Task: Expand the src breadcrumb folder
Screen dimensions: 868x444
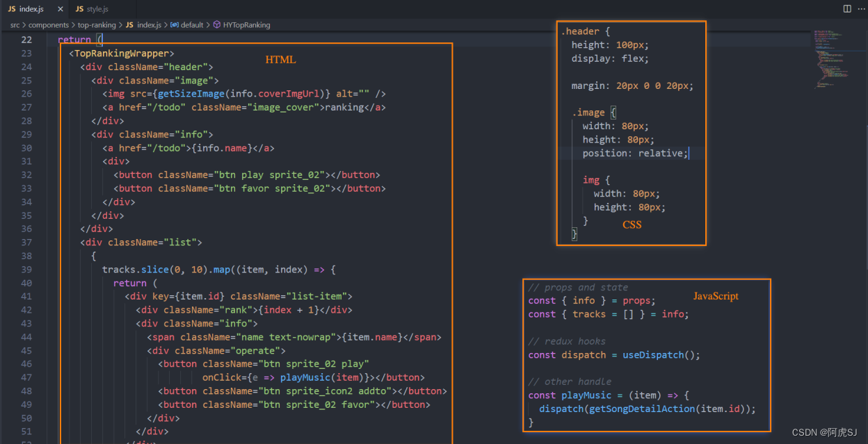Action: pyautogui.click(x=15, y=25)
